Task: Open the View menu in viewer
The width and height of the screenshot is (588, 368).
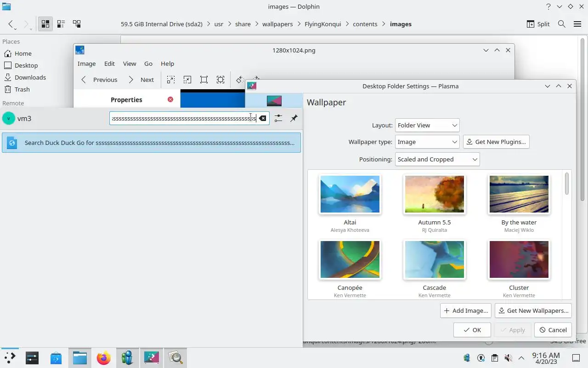Action: 130,63
